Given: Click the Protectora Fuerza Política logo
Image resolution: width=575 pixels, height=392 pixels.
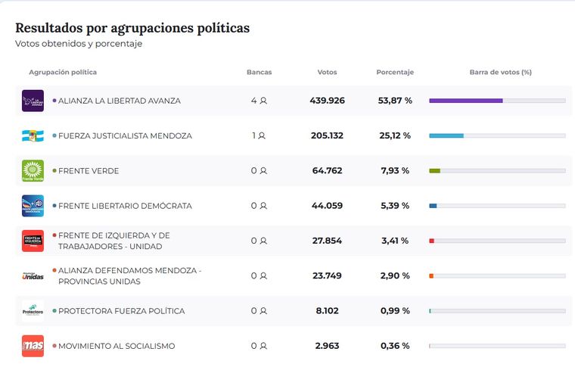Looking at the screenshot, I should click(x=33, y=311).
